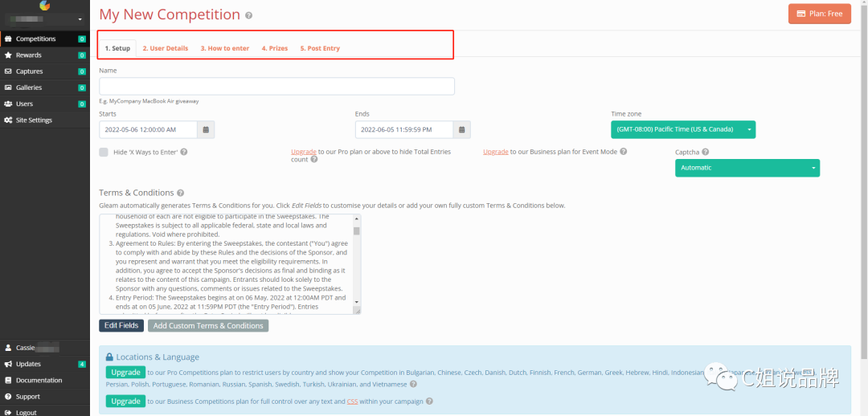Viewport: 868px width, 416px height.
Task: Toggle Hide 'X Ways to Enter' checkbox
Action: [104, 152]
